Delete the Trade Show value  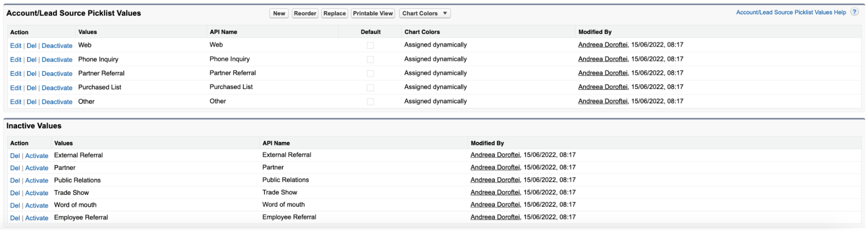point(15,193)
